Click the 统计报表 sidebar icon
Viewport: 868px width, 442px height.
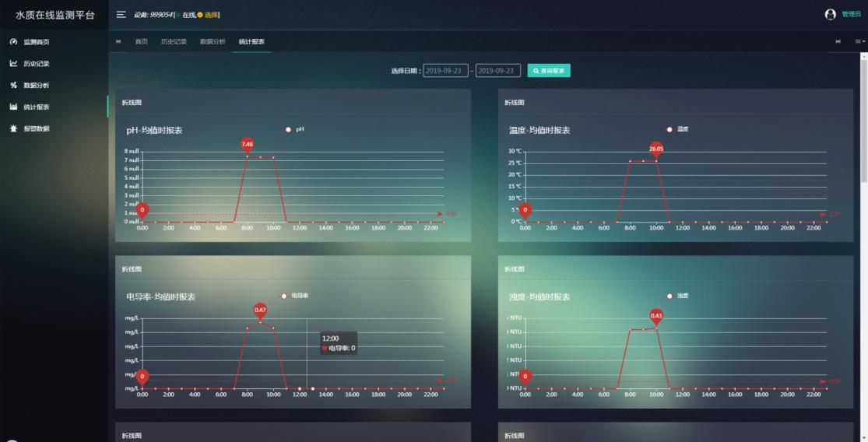click(13, 107)
